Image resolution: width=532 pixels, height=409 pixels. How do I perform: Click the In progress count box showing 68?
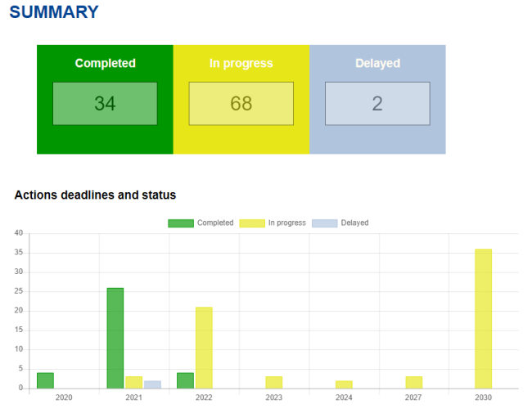coord(241,103)
